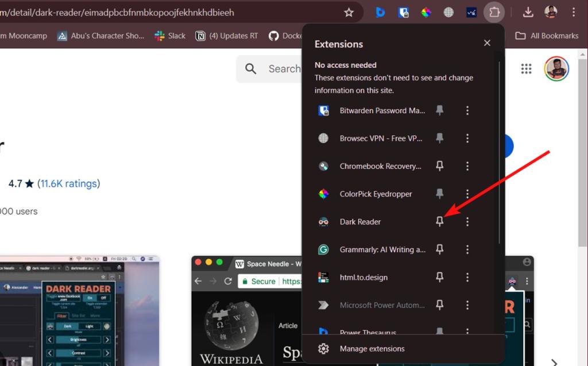The height and width of the screenshot is (366, 588).
Task: Pin the Dark Reader extension to the toolbar
Action: pos(440,221)
